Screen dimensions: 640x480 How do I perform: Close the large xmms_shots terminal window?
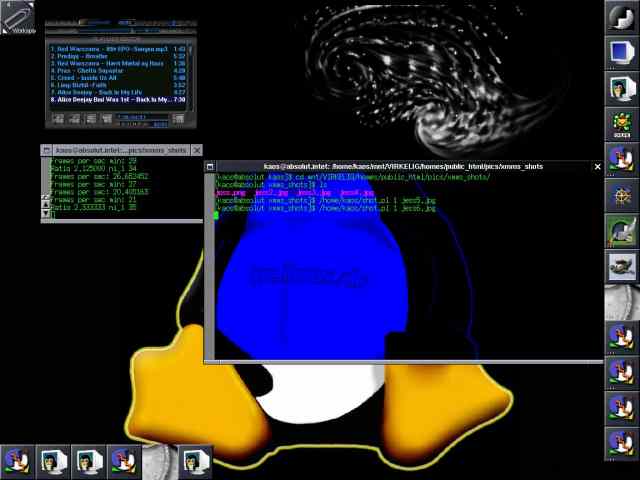pos(598,167)
